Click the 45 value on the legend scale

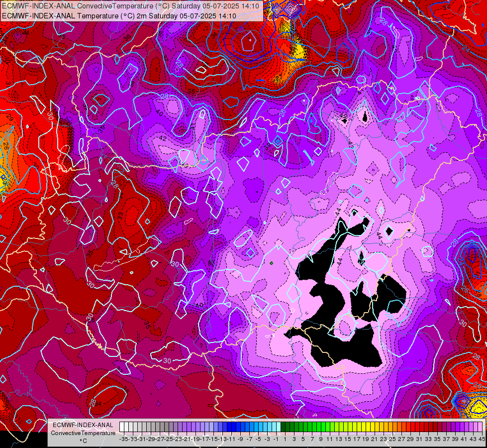point(482,439)
